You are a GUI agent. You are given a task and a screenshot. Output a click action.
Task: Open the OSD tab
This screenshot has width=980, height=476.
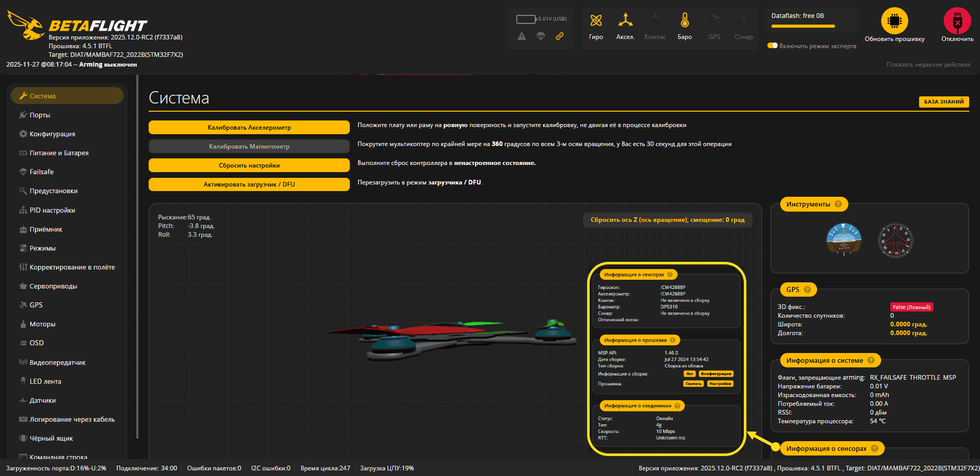point(36,343)
